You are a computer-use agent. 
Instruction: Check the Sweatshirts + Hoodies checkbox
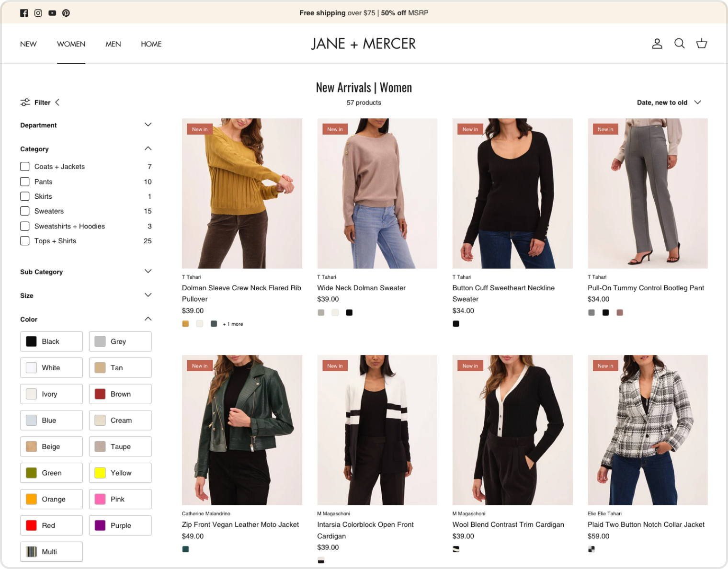25,226
